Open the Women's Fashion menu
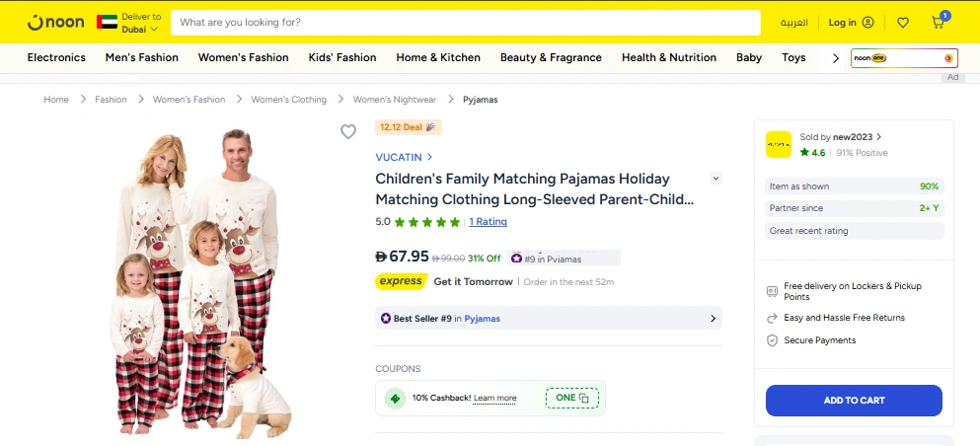 pyautogui.click(x=244, y=57)
